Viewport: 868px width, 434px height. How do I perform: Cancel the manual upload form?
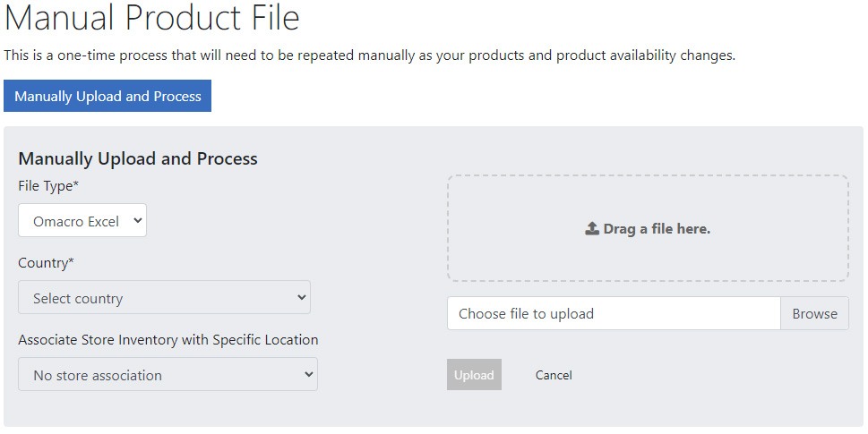point(554,375)
